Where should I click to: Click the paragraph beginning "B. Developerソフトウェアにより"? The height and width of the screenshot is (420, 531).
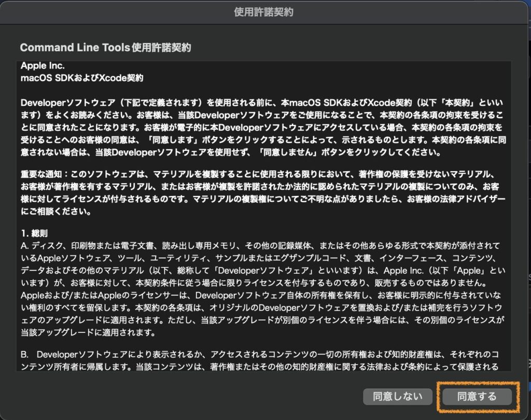(260, 360)
